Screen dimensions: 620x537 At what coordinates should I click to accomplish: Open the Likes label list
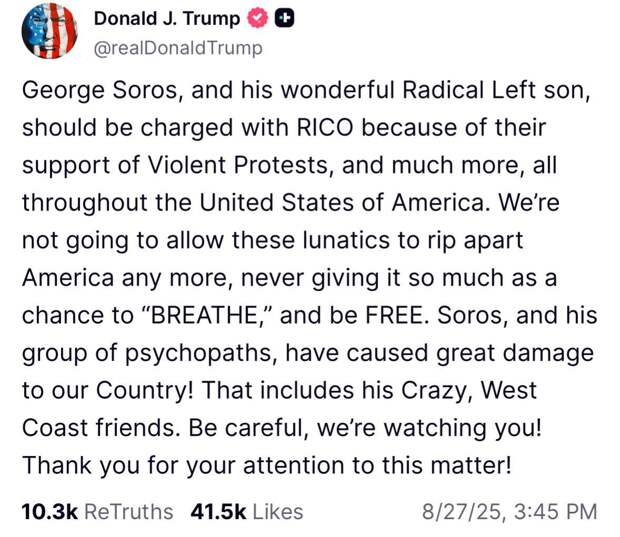coord(278,512)
